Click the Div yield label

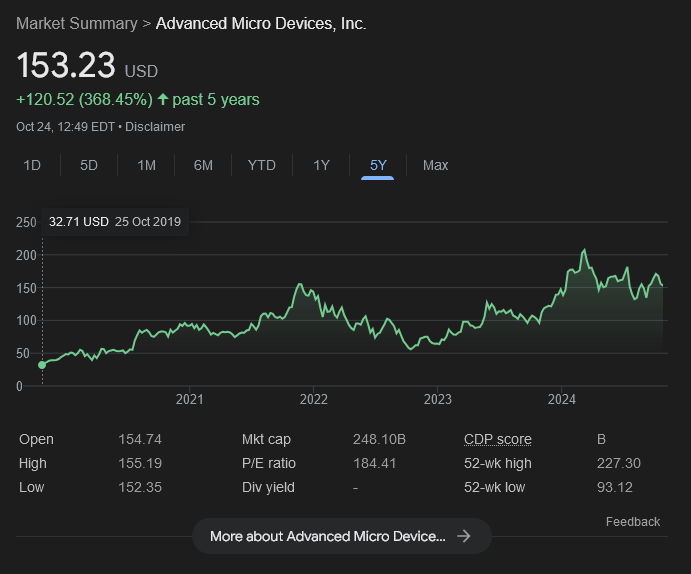tap(268, 487)
